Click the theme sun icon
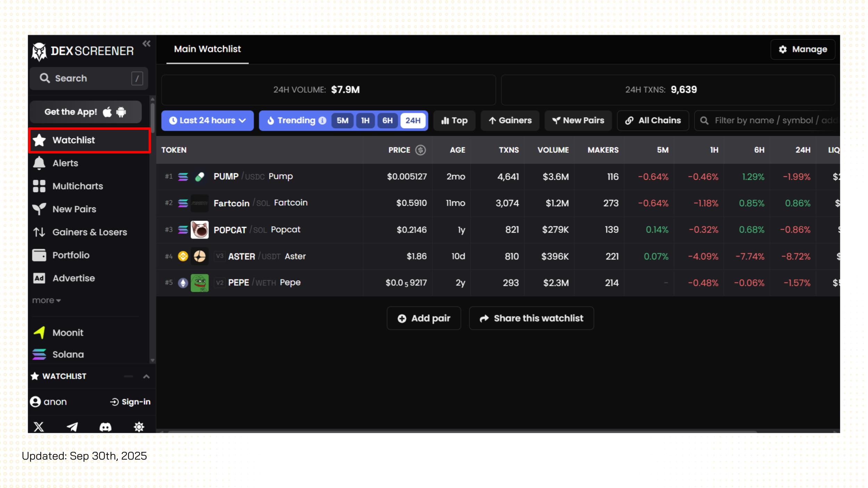The width and height of the screenshot is (868, 488). pyautogui.click(x=139, y=427)
